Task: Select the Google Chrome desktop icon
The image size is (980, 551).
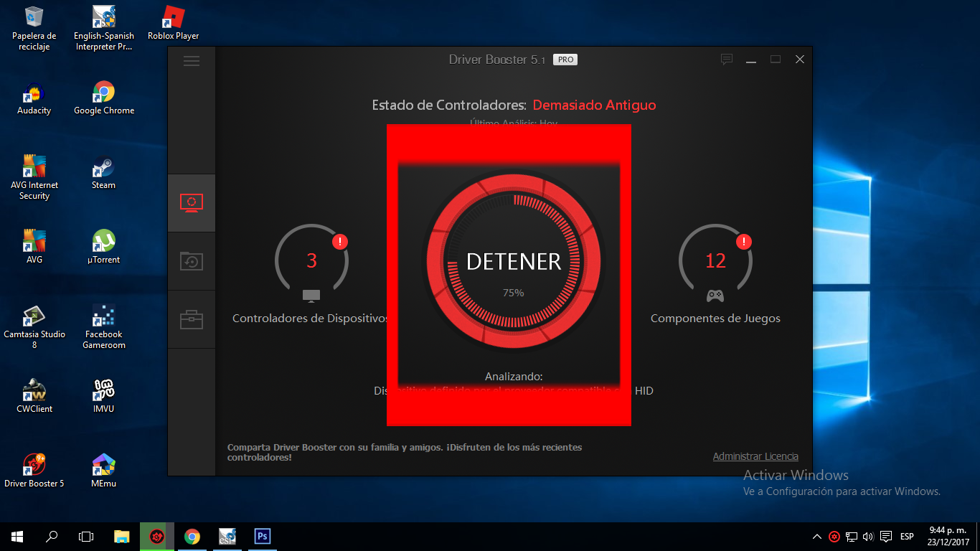Action: [x=104, y=98]
